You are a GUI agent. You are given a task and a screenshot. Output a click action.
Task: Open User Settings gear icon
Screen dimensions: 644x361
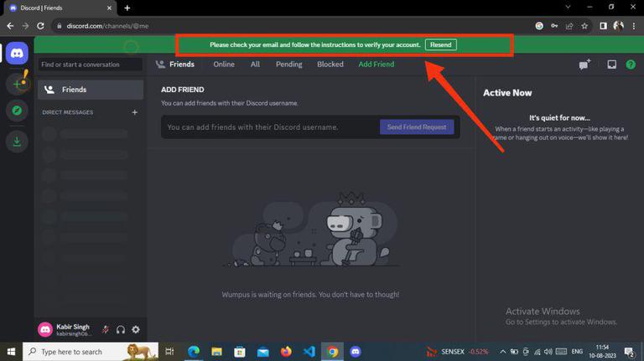click(x=136, y=329)
